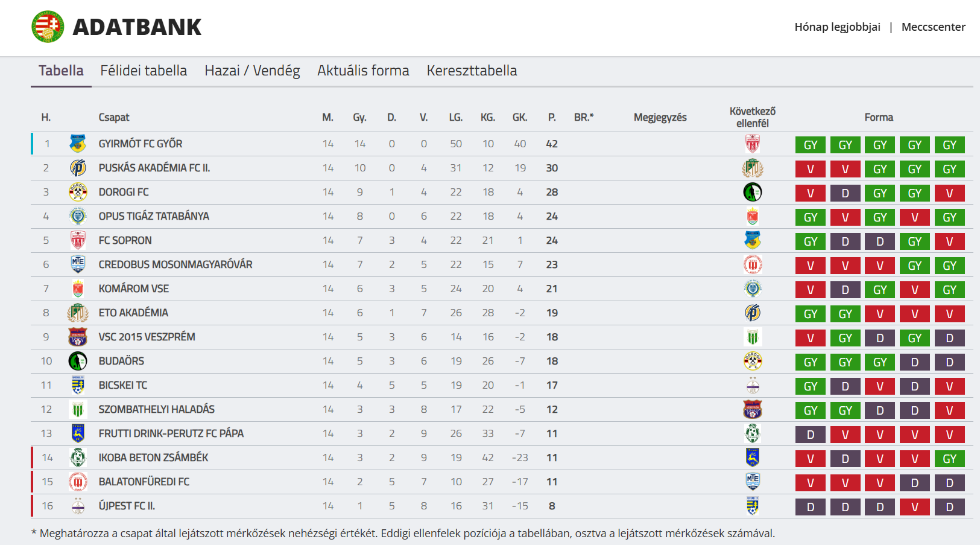Click VSC 2015 Veszprém team crest
This screenshot has width=980, height=545.
point(78,337)
